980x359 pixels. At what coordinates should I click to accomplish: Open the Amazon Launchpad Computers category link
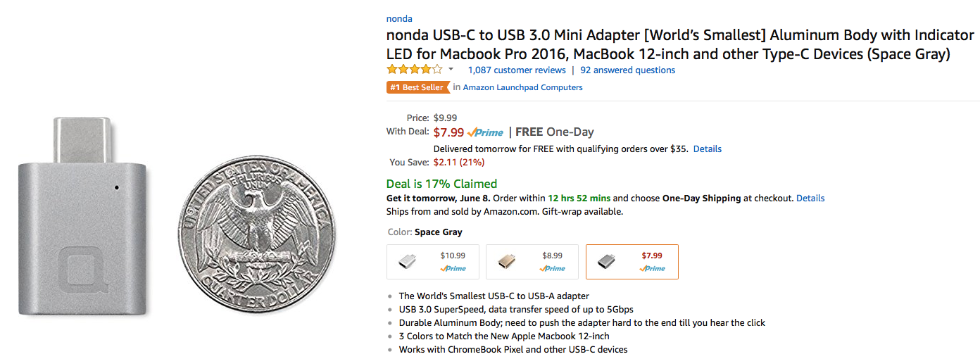tap(522, 87)
